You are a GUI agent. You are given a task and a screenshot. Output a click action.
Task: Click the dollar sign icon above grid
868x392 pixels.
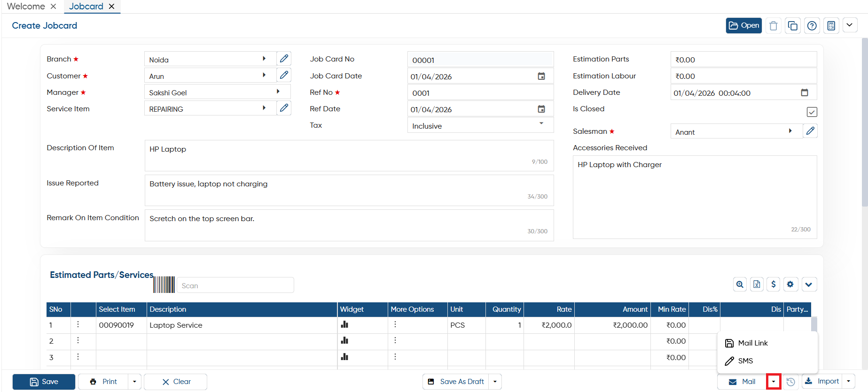point(774,284)
